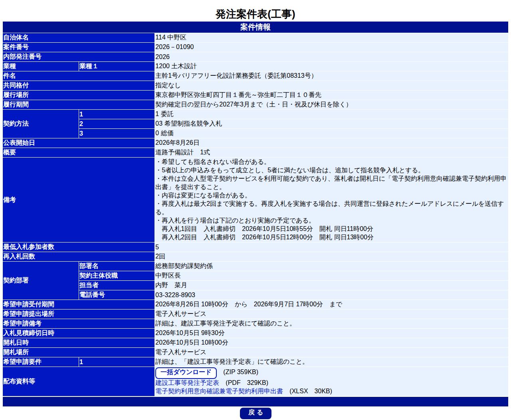The width and height of the screenshot is (511, 420).
Task: Click contract method value 0 総価
Action: (164, 133)
